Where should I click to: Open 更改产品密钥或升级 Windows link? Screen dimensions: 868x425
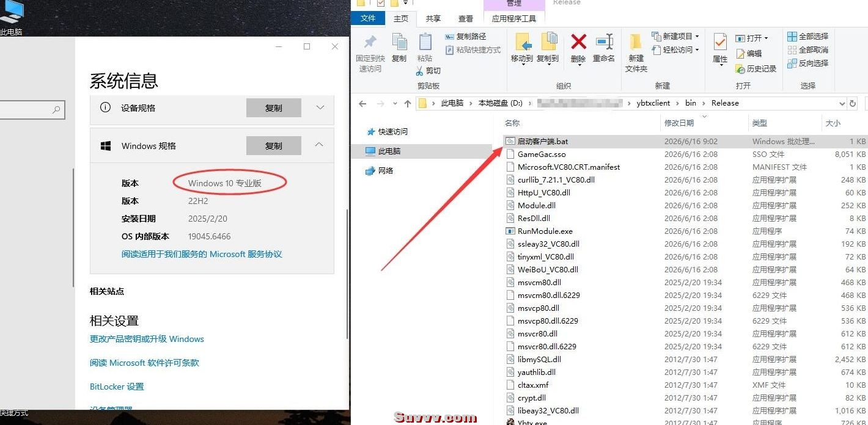click(147, 339)
